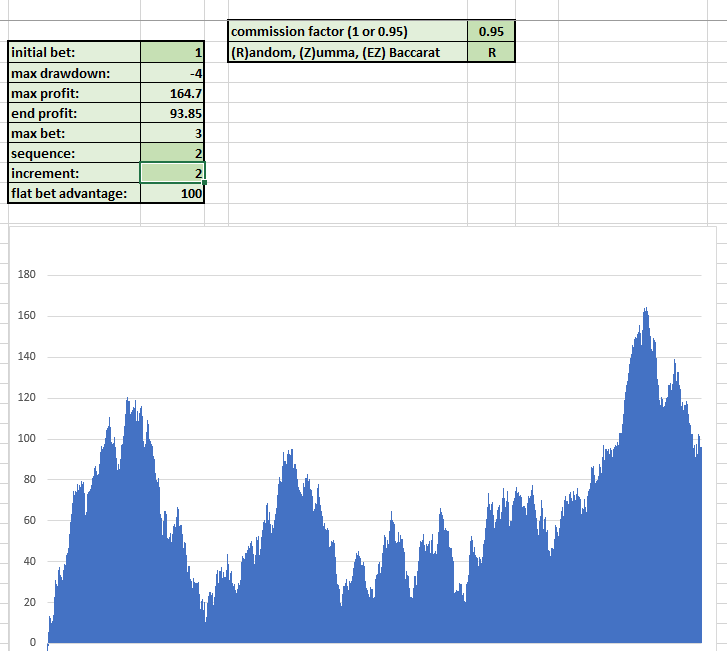This screenshot has width=727, height=651.
Task: Select the max bet value cell
Action: point(173,133)
